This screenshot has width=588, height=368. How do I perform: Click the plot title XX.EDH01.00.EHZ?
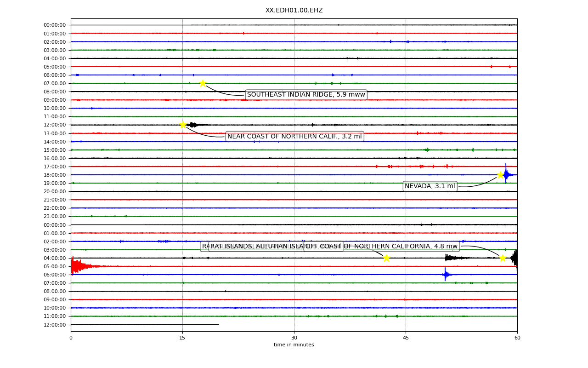(294, 10)
